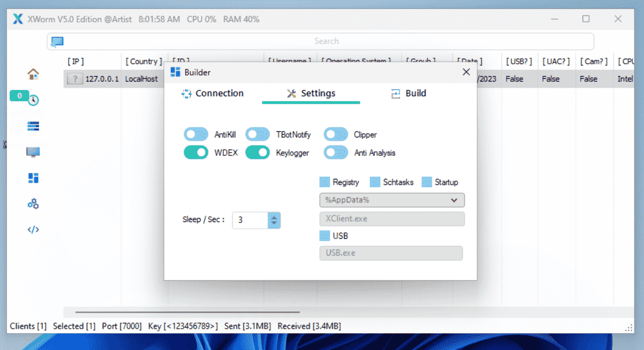Check the Startup checkbox
Screen dimensions: 644x350
coord(427,182)
